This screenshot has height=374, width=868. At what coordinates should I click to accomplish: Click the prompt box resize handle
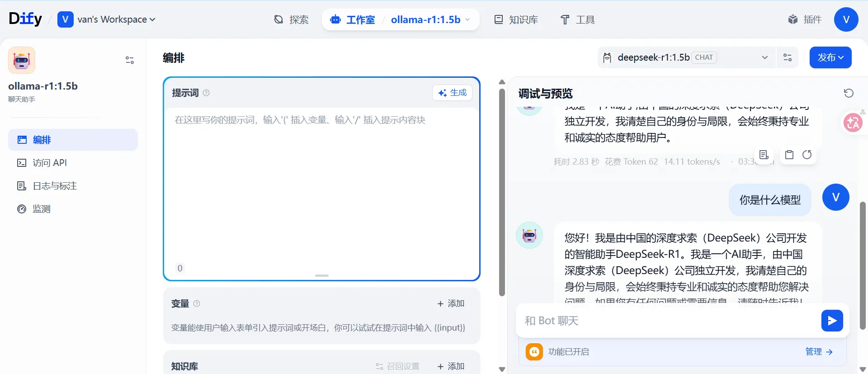coord(322,275)
